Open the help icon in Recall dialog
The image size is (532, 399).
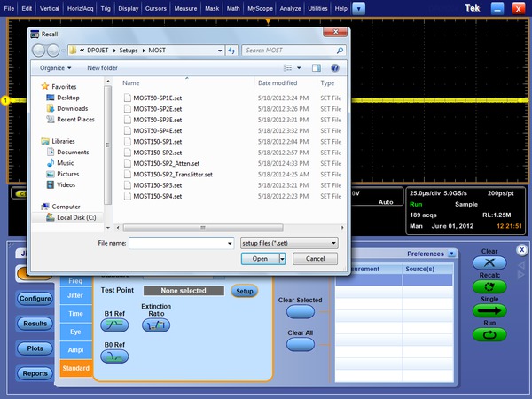pos(335,67)
